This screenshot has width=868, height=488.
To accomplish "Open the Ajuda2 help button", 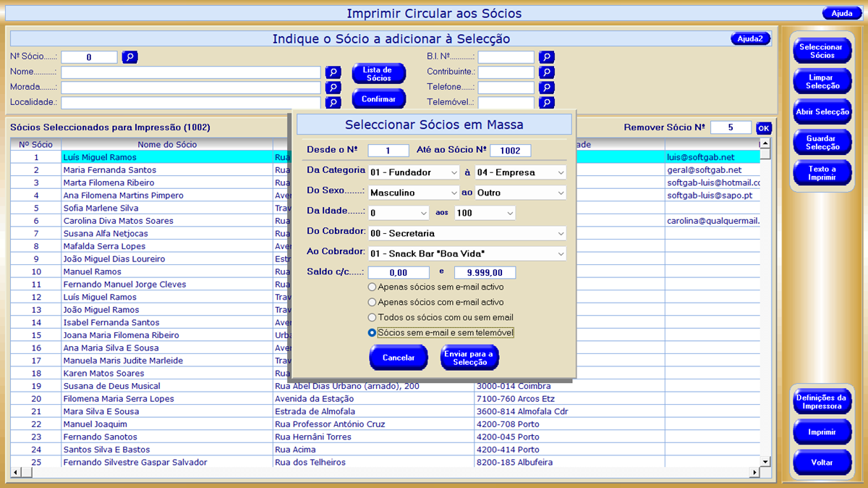I will 750,39.
